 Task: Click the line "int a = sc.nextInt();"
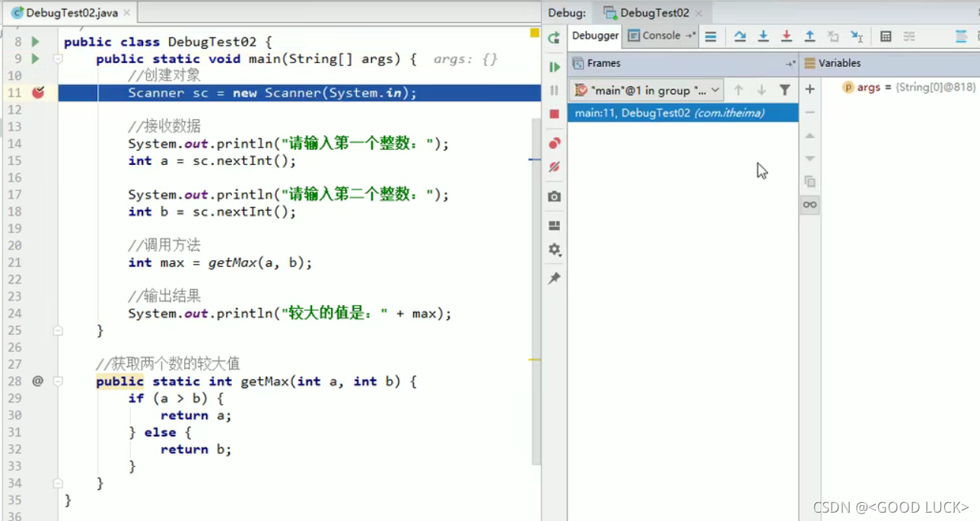tap(212, 160)
